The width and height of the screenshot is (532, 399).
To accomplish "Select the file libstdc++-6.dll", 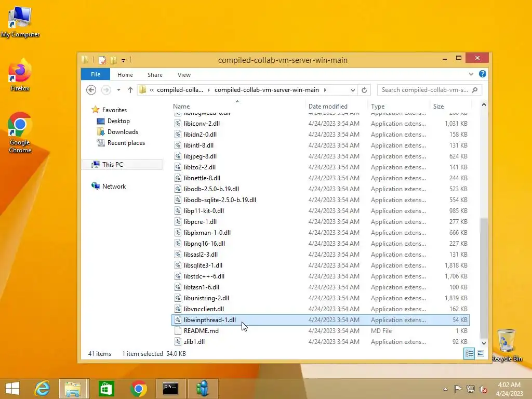I will [320, 276].
